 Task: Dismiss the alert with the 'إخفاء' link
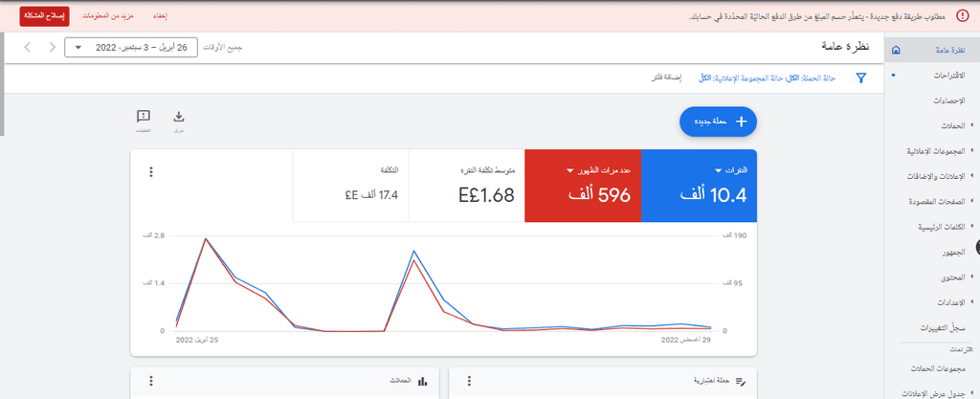tap(160, 16)
